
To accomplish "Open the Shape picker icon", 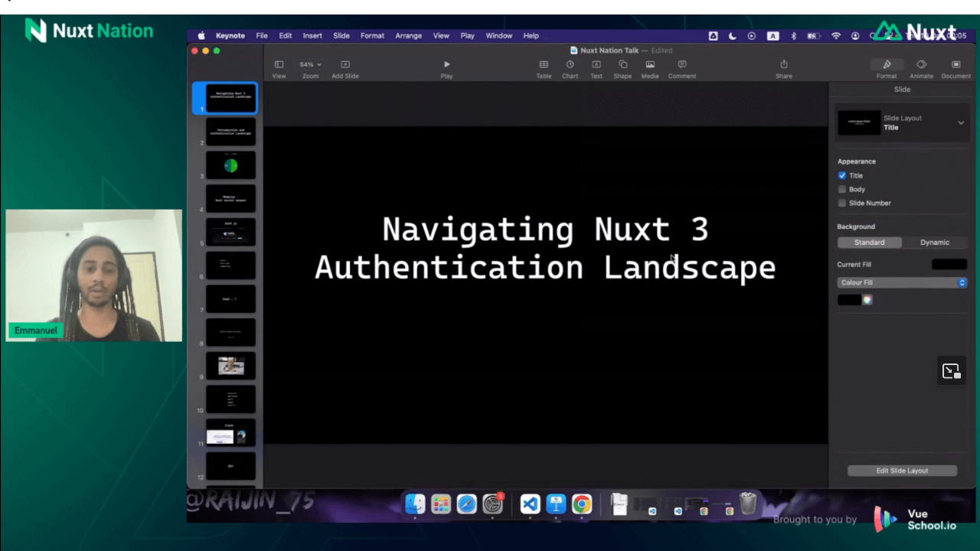I will tap(622, 65).
